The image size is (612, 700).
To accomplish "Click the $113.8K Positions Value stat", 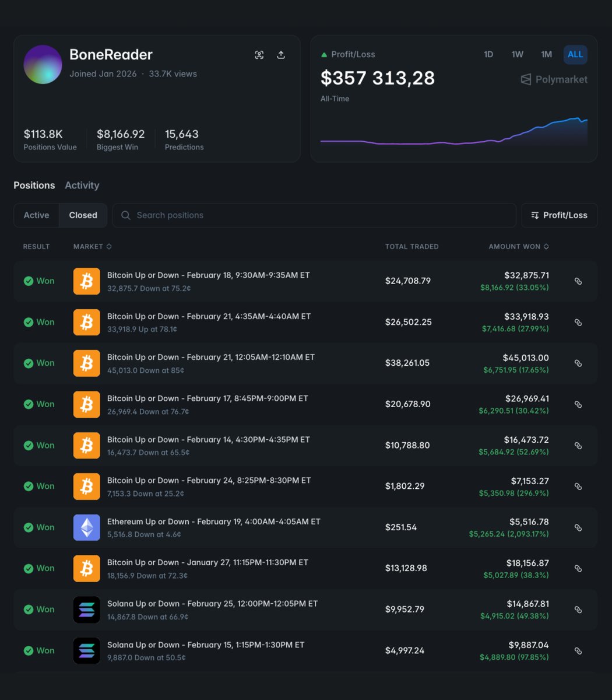I will pyautogui.click(x=50, y=139).
